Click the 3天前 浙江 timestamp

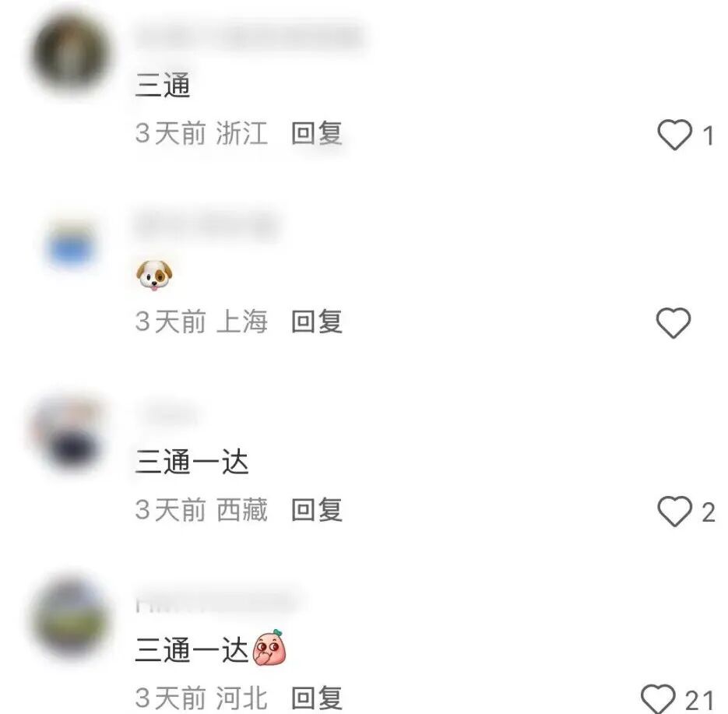[202, 133]
